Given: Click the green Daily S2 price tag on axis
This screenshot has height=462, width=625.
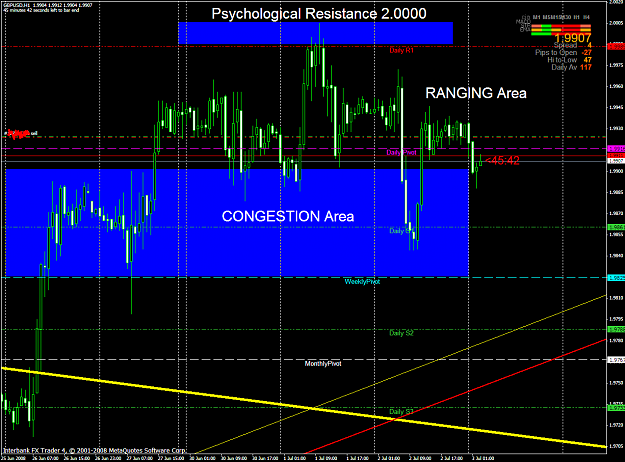Looking at the screenshot, I should click(615, 329).
